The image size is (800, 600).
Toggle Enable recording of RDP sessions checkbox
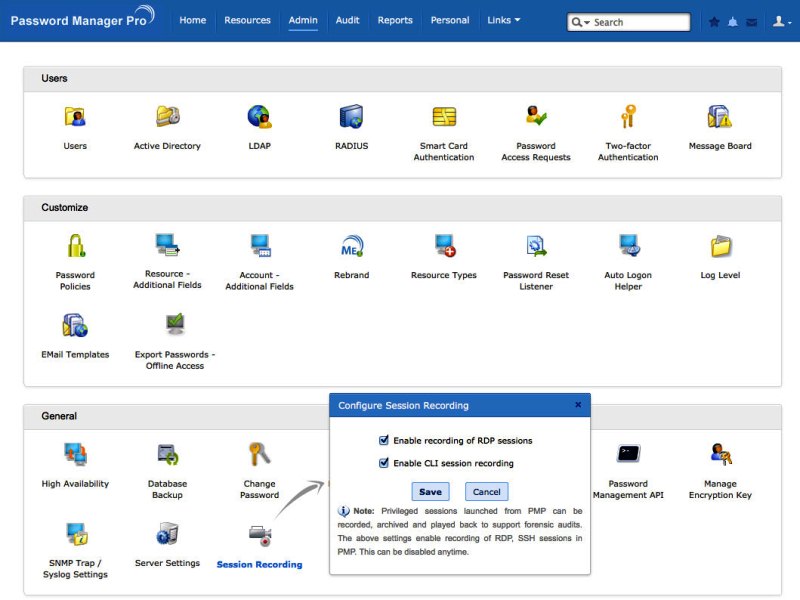[384, 440]
